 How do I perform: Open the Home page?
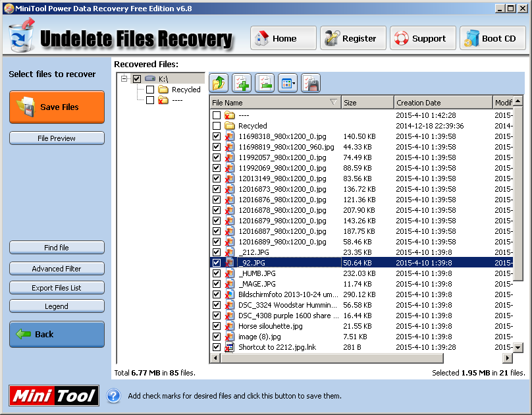coord(283,38)
